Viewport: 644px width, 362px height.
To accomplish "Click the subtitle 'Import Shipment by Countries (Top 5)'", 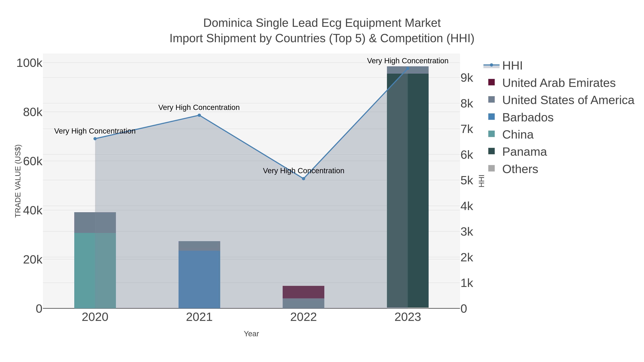I will (267, 38).
